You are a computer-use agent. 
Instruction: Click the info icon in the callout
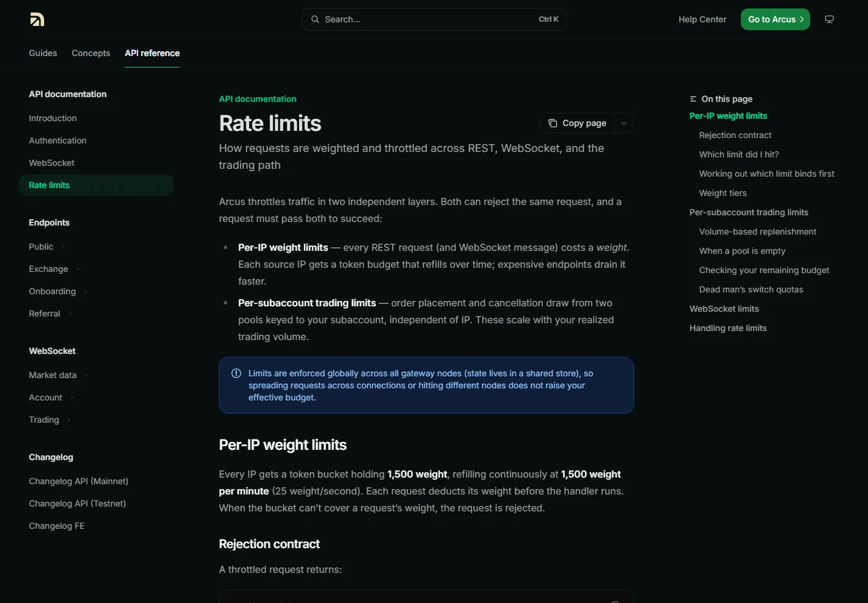tap(236, 373)
